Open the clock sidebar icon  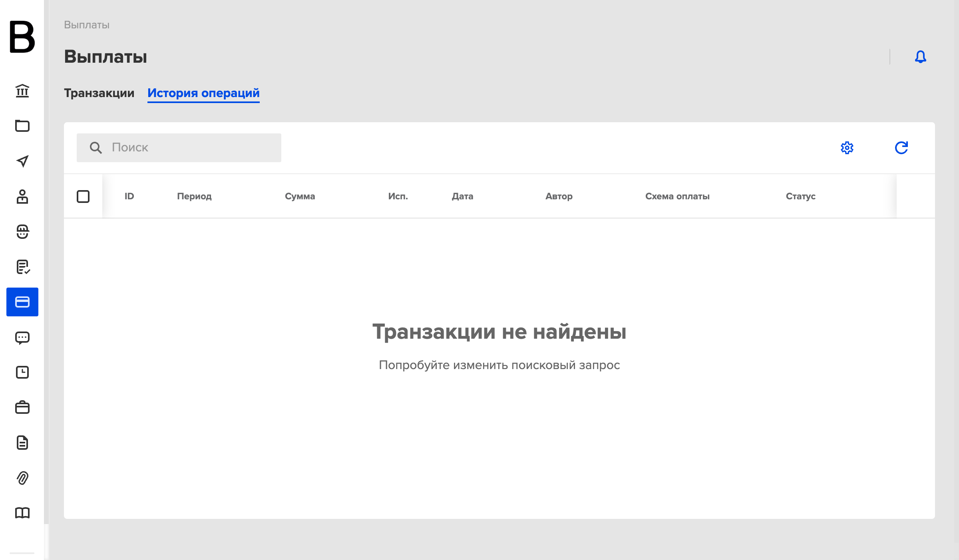22,372
